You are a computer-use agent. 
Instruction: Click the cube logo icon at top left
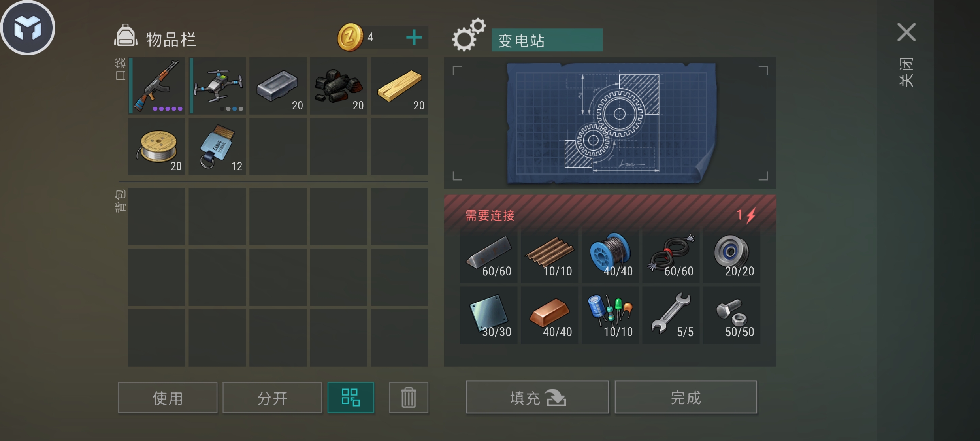28,28
